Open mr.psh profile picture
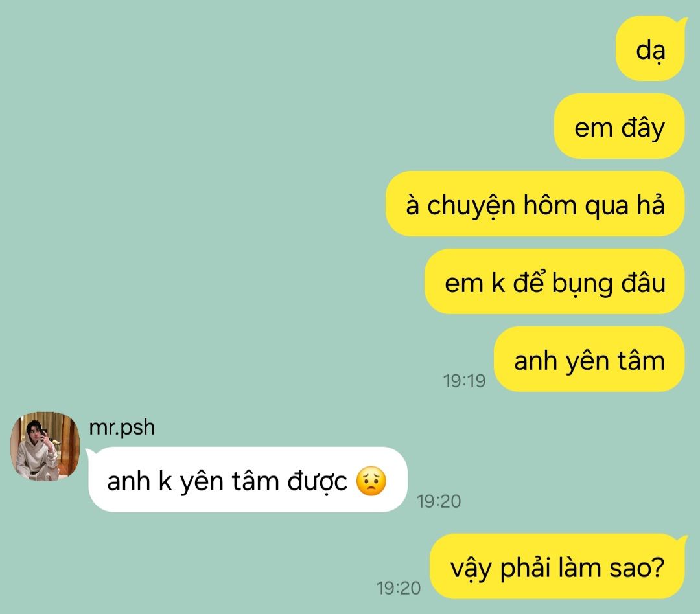Image resolution: width=700 pixels, height=614 pixels. click(45, 446)
